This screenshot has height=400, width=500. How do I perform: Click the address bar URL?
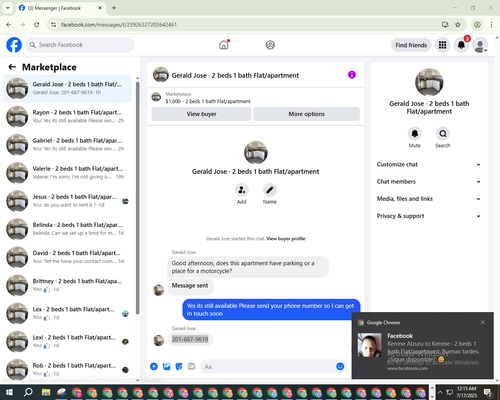click(119, 24)
